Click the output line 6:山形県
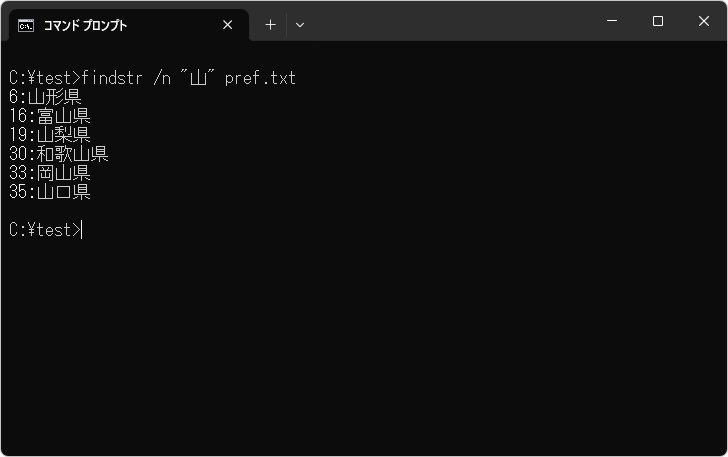The height and width of the screenshot is (457, 728). click(45, 97)
